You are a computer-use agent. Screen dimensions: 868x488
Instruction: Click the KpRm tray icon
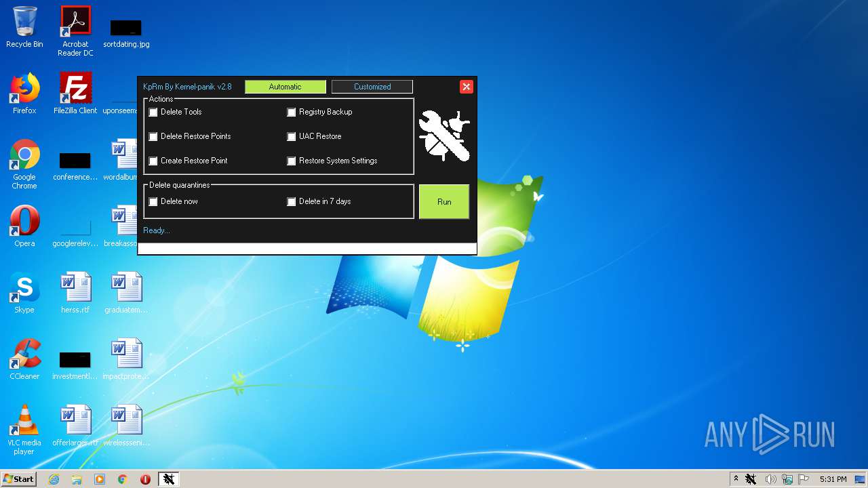coord(751,479)
